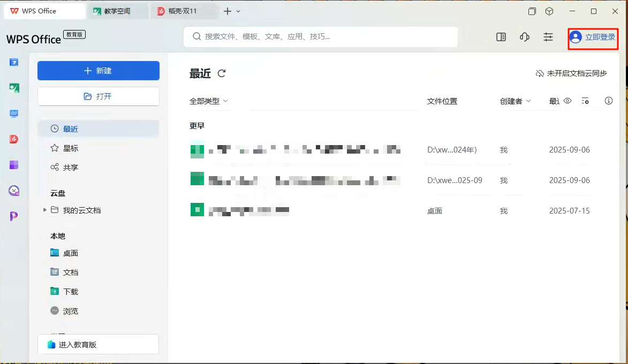
Task: Open the new tab dropdown arrow
Action: tap(238, 11)
